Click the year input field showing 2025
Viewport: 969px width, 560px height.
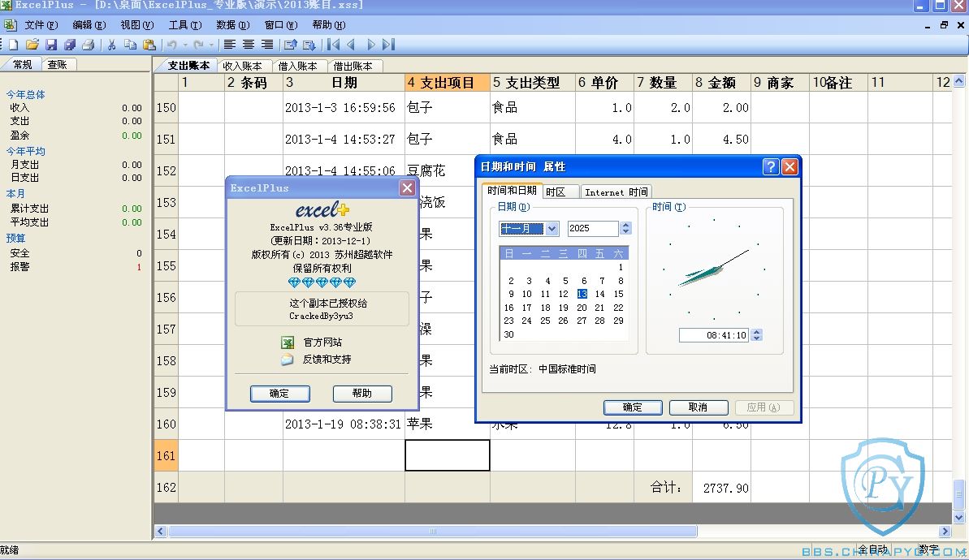click(x=593, y=228)
